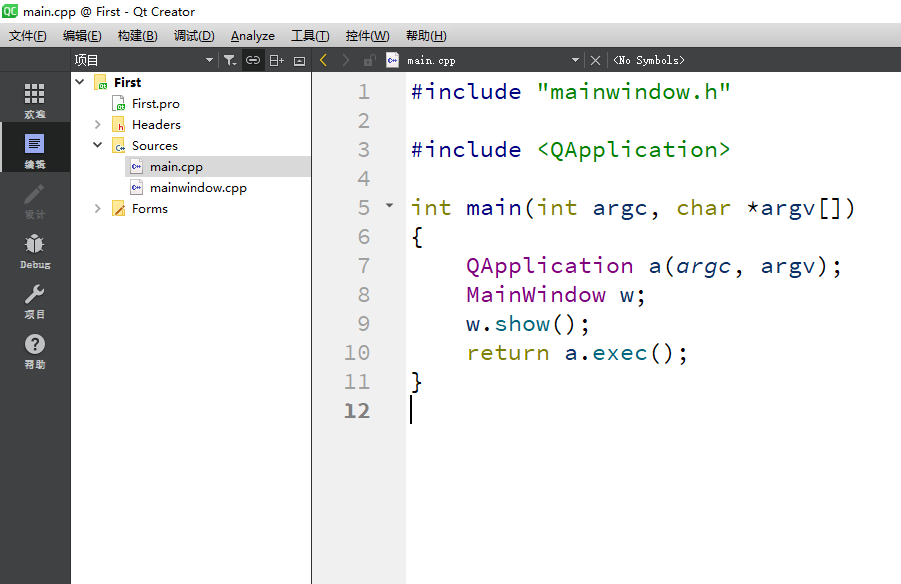Viewport: 901px width, 584px height.
Task: Open the 编辑(E) menu
Action: point(82,36)
